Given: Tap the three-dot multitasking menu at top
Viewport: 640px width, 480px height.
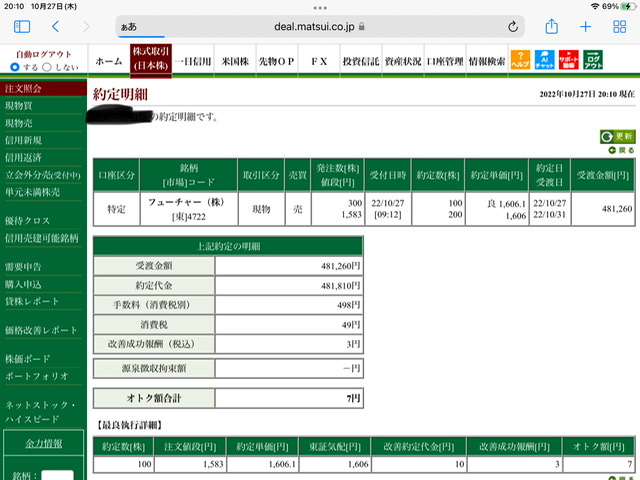Looking at the screenshot, I should tap(320, 8).
